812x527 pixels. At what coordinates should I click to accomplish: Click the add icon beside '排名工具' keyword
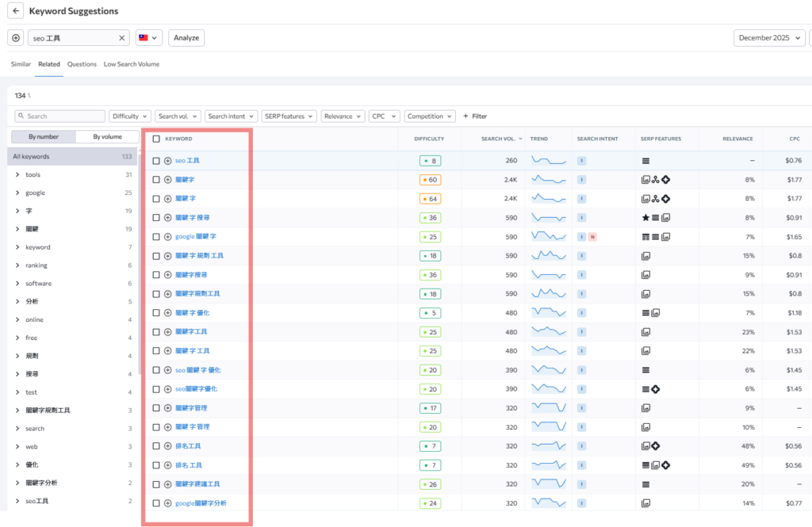pos(168,446)
